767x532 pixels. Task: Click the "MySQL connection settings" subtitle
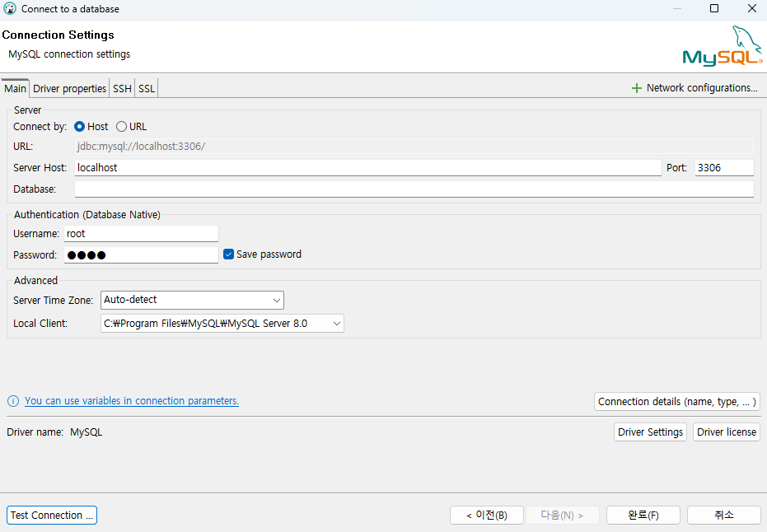(x=69, y=54)
